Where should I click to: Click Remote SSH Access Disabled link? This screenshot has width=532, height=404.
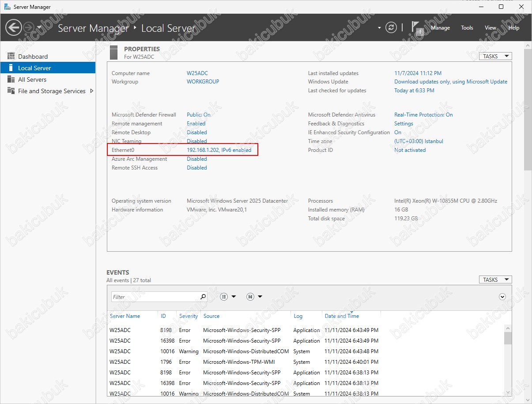(197, 168)
